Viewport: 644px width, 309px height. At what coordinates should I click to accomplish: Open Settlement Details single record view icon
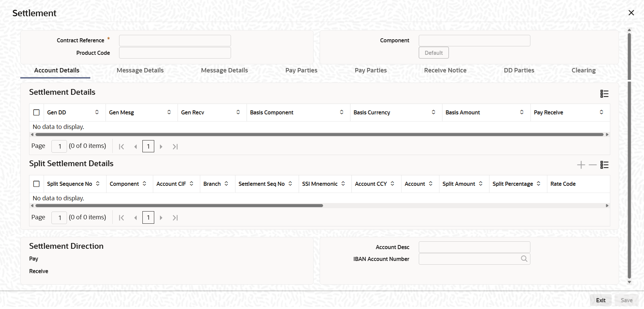(x=604, y=94)
